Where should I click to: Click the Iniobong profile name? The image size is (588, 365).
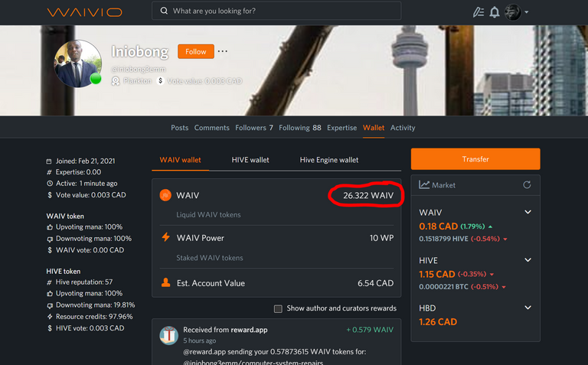pos(139,51)
